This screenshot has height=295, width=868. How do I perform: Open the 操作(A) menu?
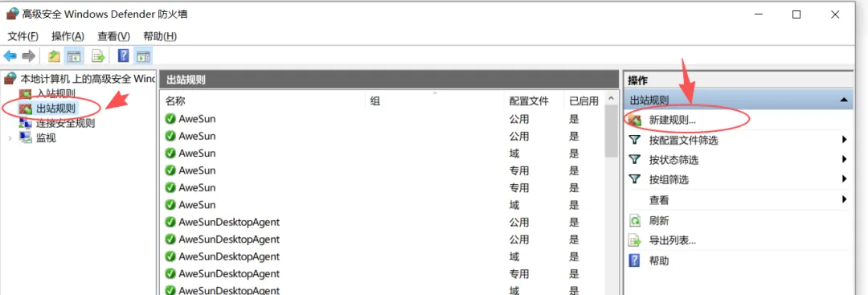point(68,36)
